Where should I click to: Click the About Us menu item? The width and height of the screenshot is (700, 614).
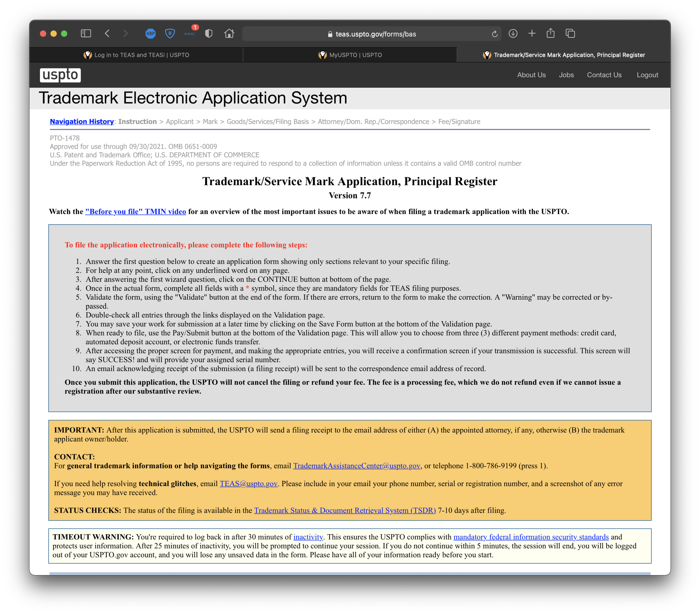[x=531, y=75]
